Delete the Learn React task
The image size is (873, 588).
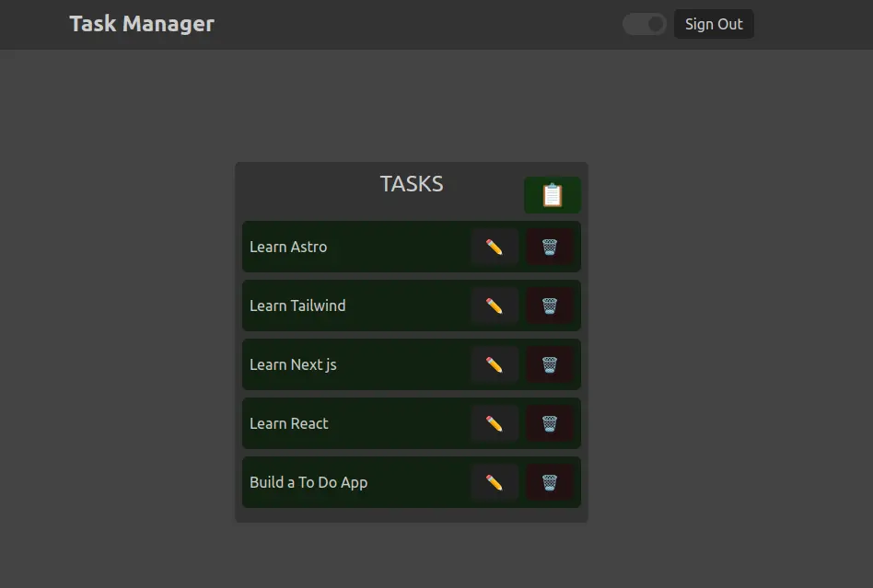click(550, 423)
